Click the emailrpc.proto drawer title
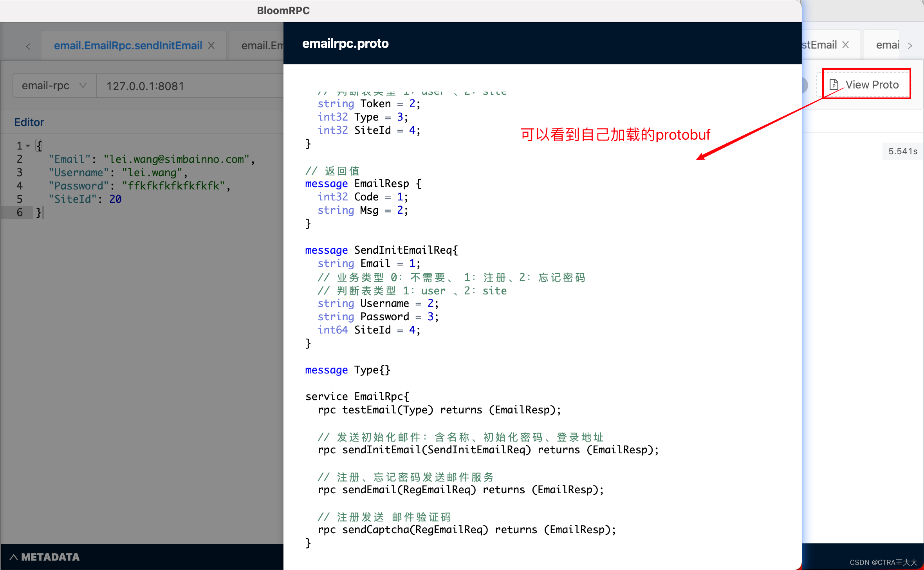 pyautogui.click(x=345, y=43)
